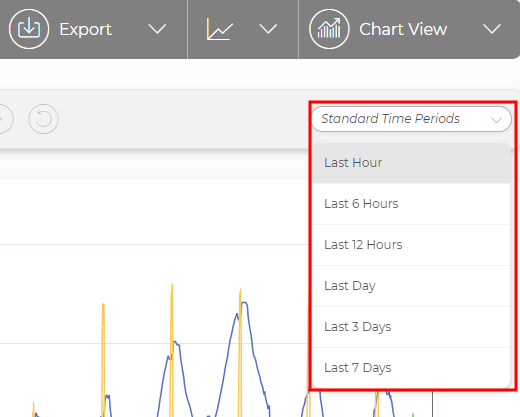
Task: Click the Chart View label
Action: (403, 29)
